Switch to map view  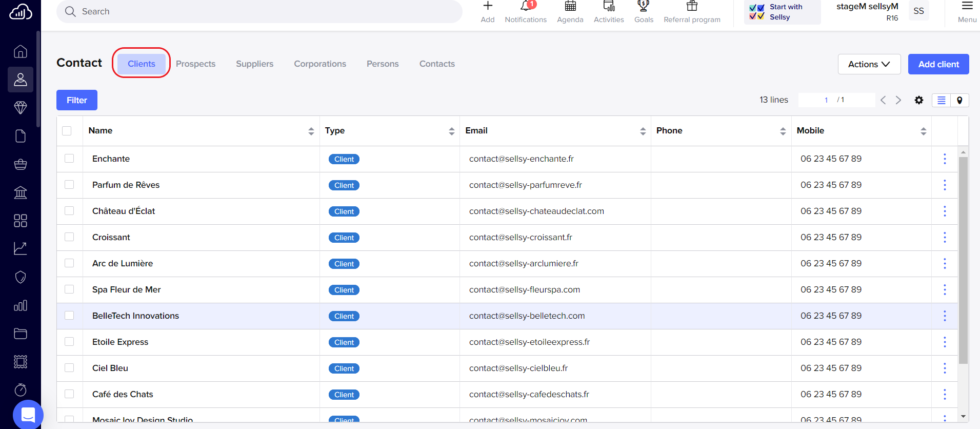coord(959,100)
